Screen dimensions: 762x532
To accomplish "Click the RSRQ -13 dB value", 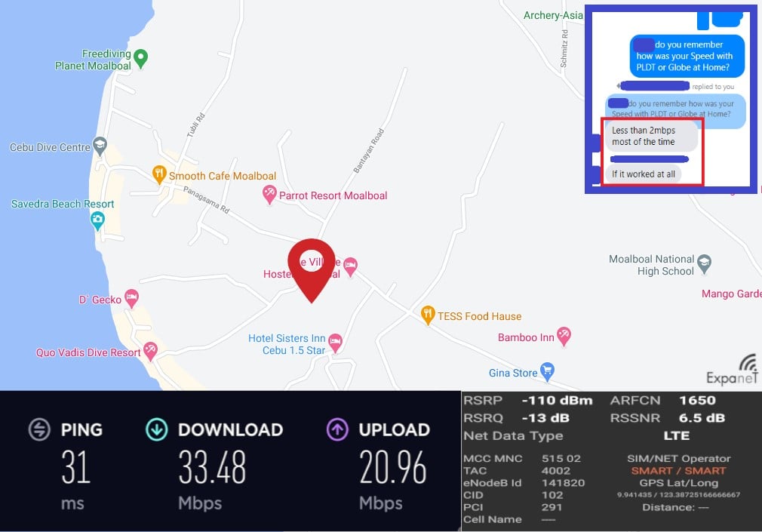I will coord(545,418).
